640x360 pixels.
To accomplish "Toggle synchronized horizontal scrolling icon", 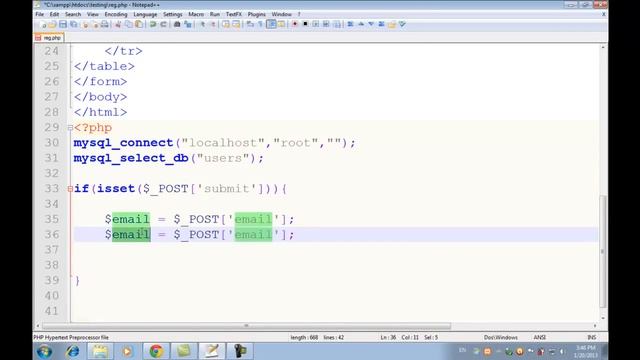I will (236, 24).
